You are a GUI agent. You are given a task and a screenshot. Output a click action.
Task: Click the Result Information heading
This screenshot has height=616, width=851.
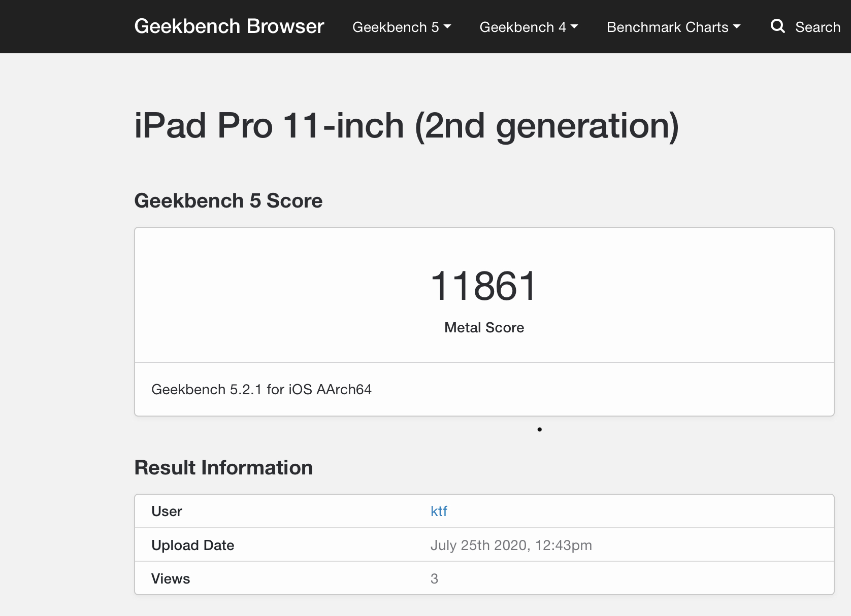tap(223, 468)
